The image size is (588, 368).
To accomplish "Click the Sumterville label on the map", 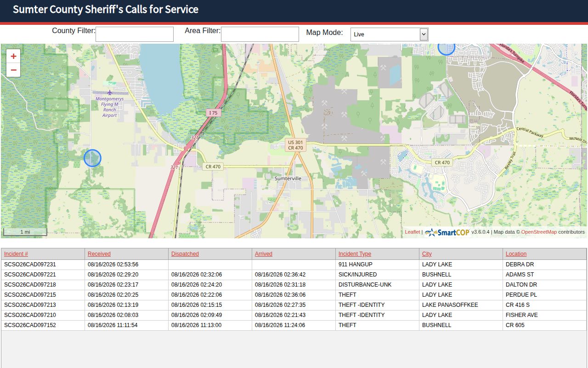I will (288, 178).
